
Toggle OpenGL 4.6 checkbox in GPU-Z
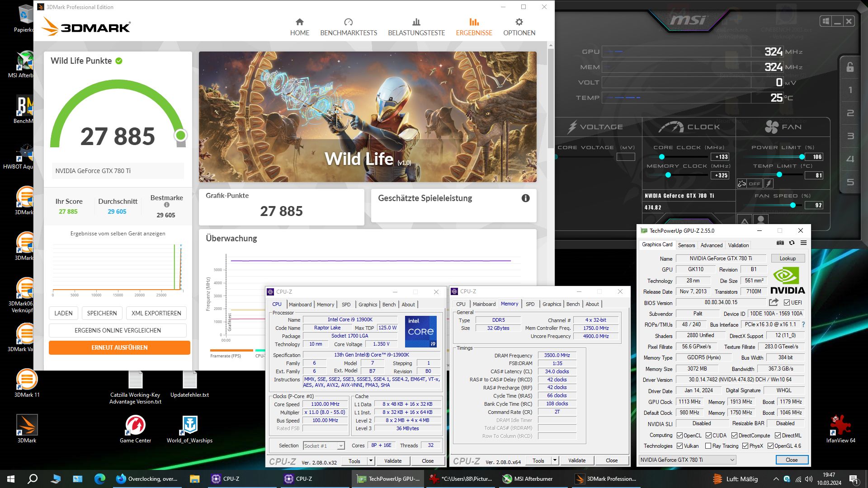(770, 446)
